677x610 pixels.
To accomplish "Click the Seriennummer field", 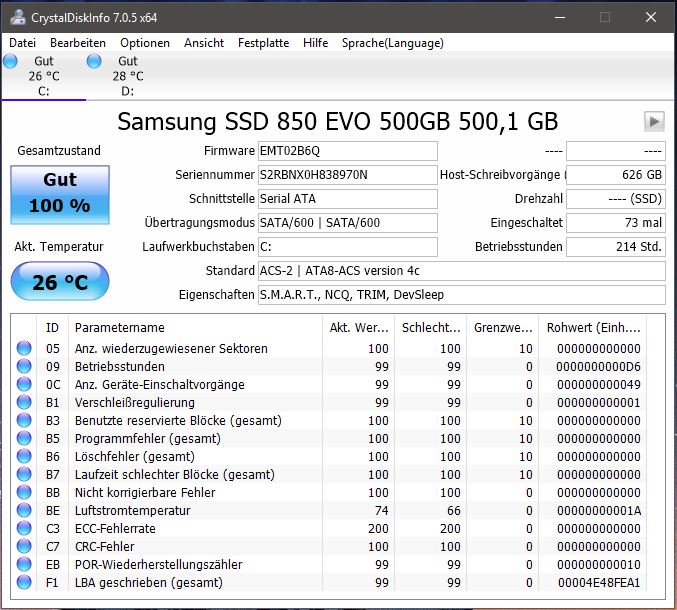I will (348, 175).
